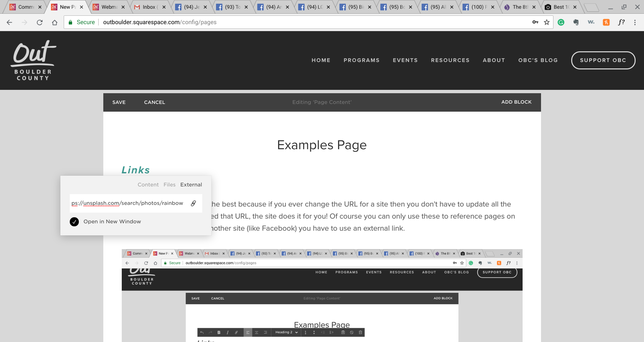Click ADD BLOCK button

[x=516, y=102]
